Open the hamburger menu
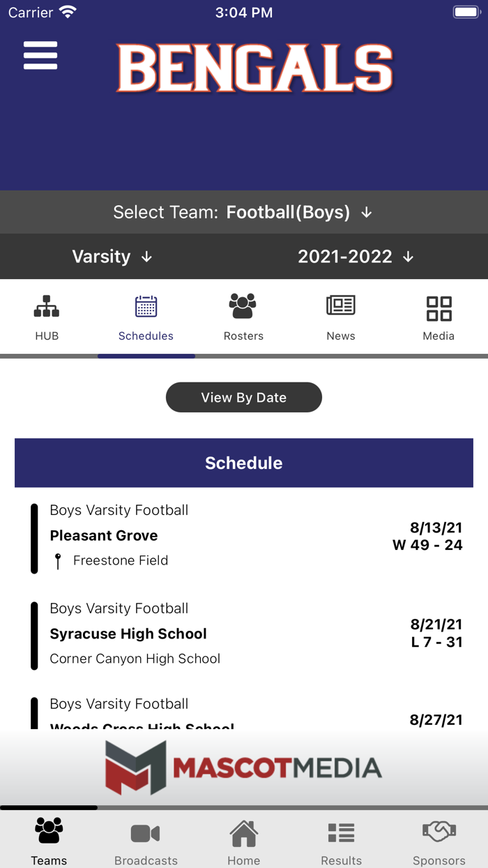 click(40, 56)
